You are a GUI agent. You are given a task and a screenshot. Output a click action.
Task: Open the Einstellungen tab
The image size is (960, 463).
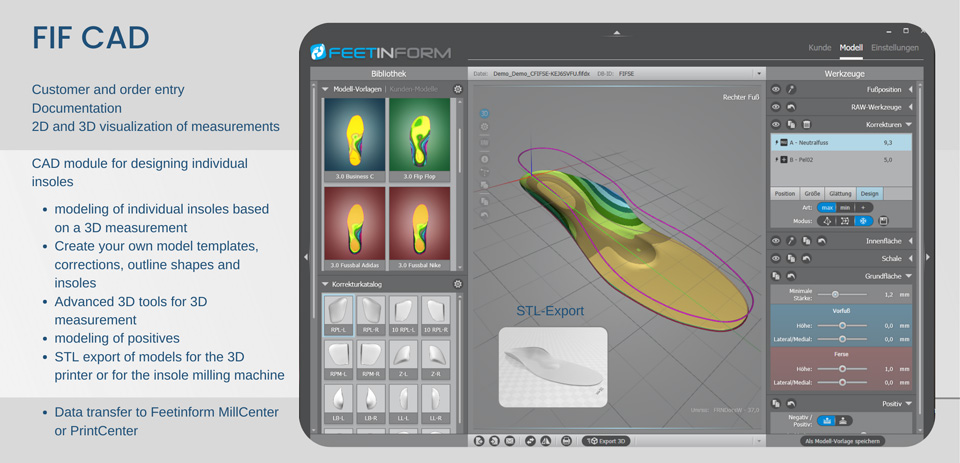click(x=894, y=47)
